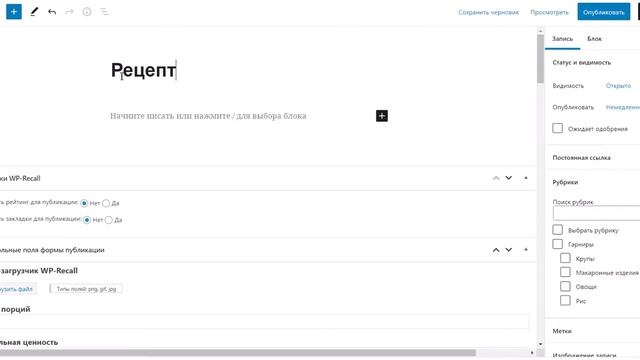Click the empty paragraph block placeholder

coord(208,116)
